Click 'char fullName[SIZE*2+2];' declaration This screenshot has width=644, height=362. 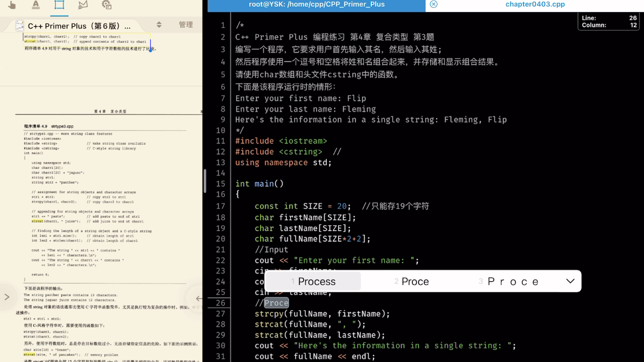click(x=313, y=239)
